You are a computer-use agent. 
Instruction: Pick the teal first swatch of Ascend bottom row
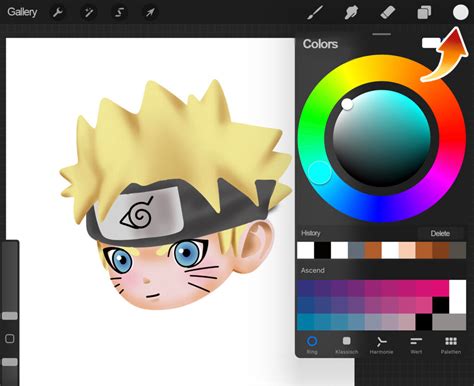305,322
